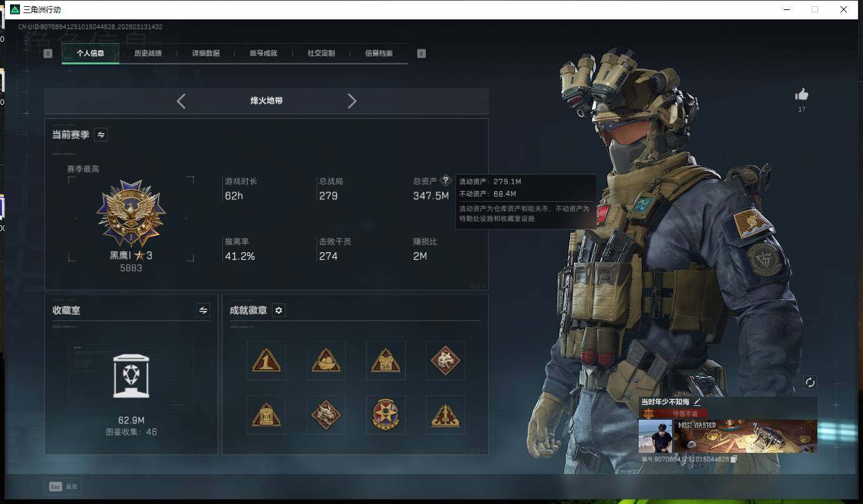This screenshot has height=504, width=863.
Task: Click the 黑鹰 rank emblem
Action: tap(131, 214)
